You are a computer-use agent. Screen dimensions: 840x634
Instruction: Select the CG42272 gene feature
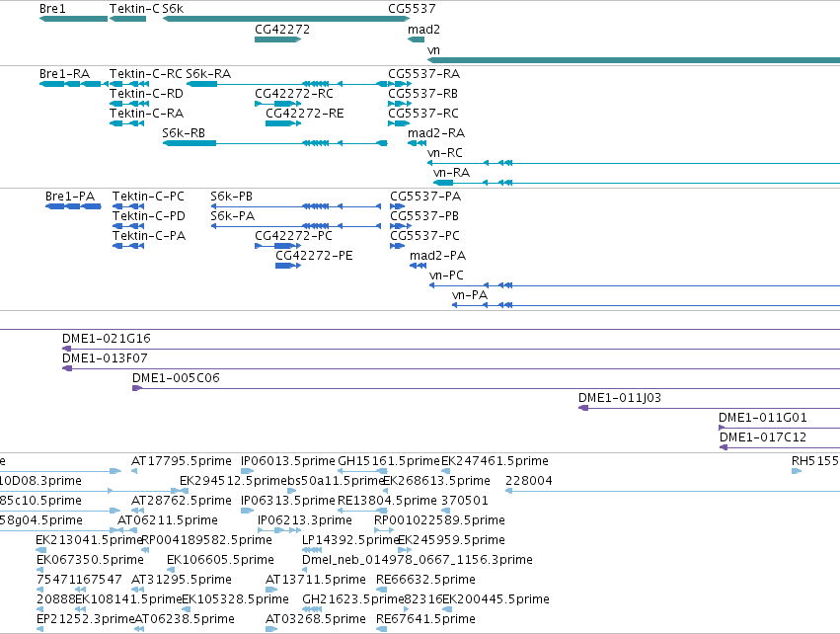pyautogui.click(x=278, y=40)
